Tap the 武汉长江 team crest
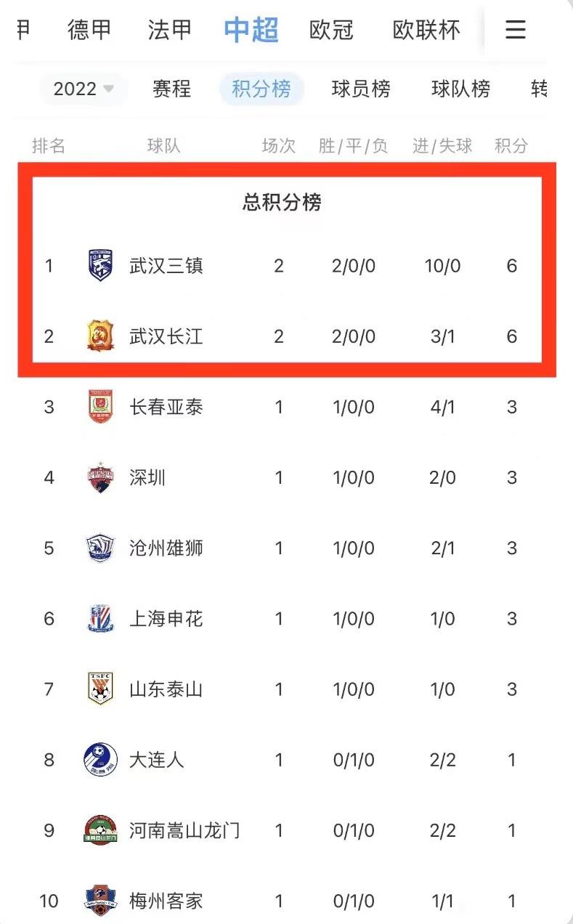This screenshot has height=924, width=573. point(100,336)
